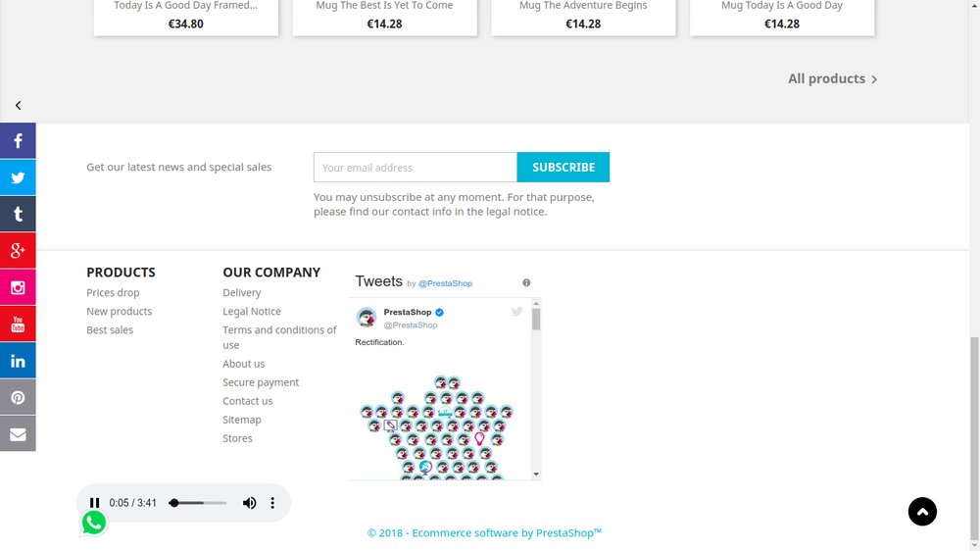Open the YouTube sidebar icon
This screenshot has width=980, height=551.
pyautogui.click(x=18, y=324)
